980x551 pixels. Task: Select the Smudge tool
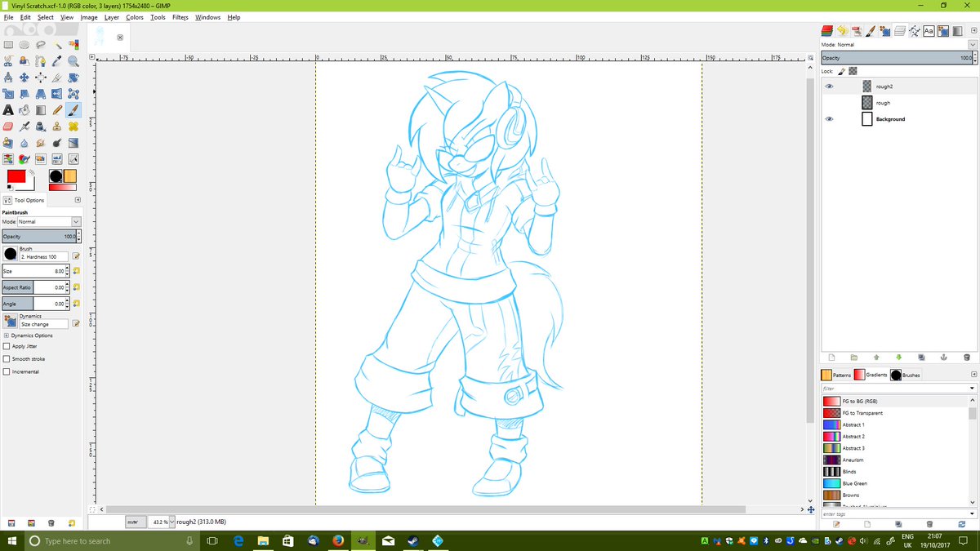pos(41,143)
